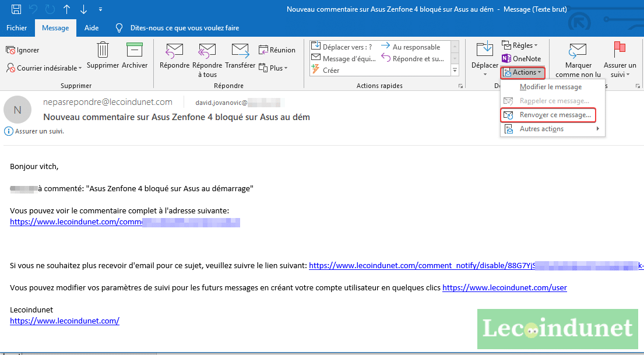Expand the Actions rapides gallery arrow
Viewport: 644px width, 355px height.
tap(455, 71)
